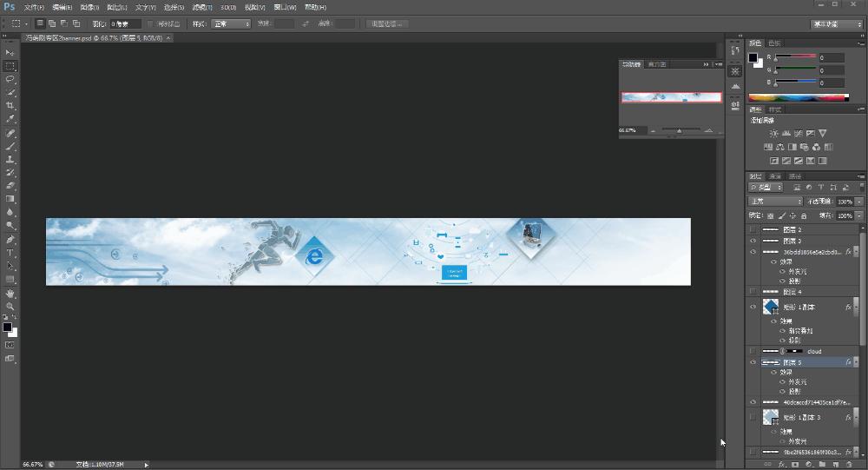Select the History Brush tool
This screenshot has width=868, height=470.
coord(10,173)
